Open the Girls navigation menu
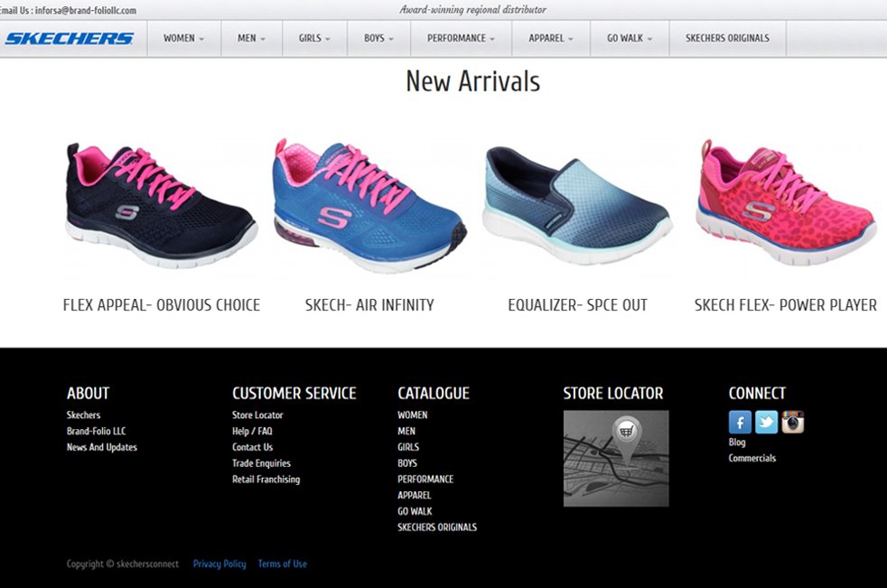This screenshot has height=588, width=887. coord(314,39)
